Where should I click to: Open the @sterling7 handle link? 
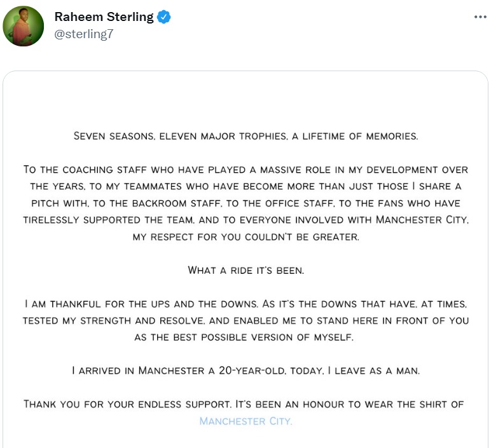pyautogui.click(x=83, y=34)
